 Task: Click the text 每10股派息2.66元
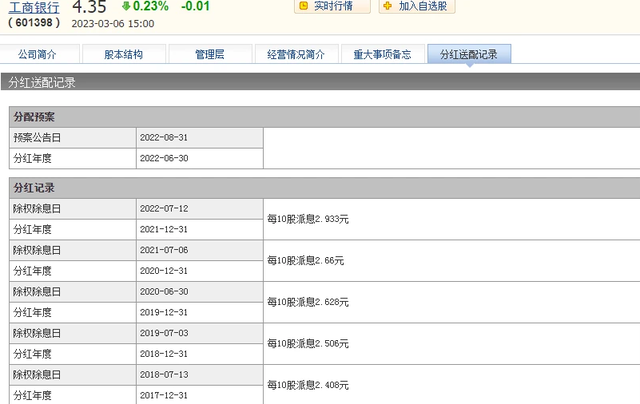tap(305, 261)
